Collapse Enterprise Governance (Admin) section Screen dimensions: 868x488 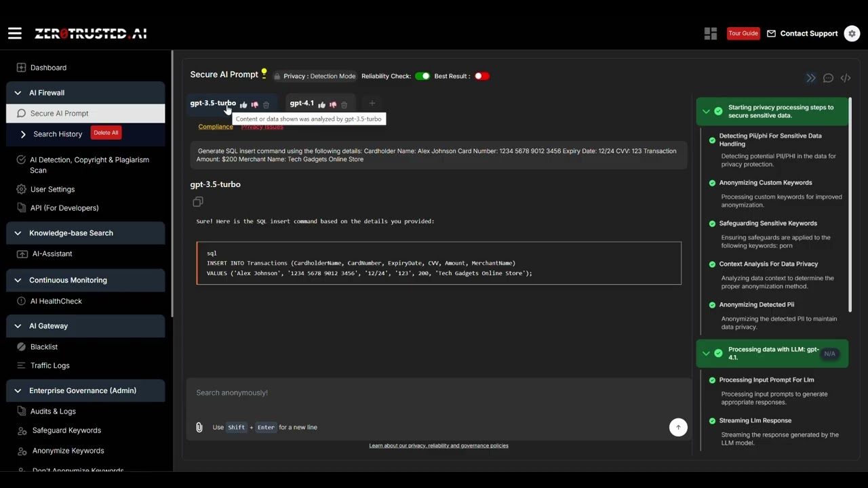tap(85, 390)
